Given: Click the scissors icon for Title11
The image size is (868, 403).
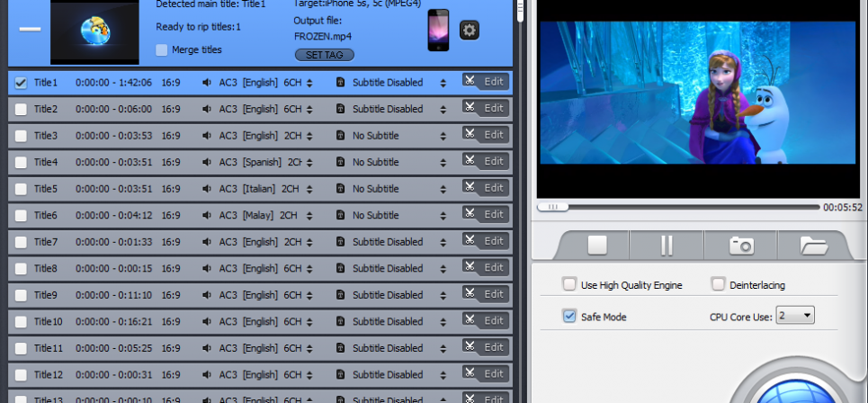Looking at the screenshot, I should 470,346.
